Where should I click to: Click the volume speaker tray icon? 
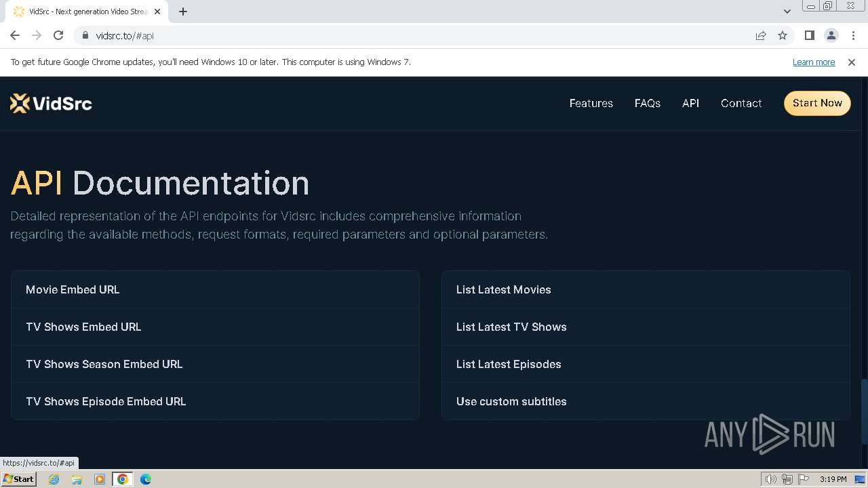point(771,479)
